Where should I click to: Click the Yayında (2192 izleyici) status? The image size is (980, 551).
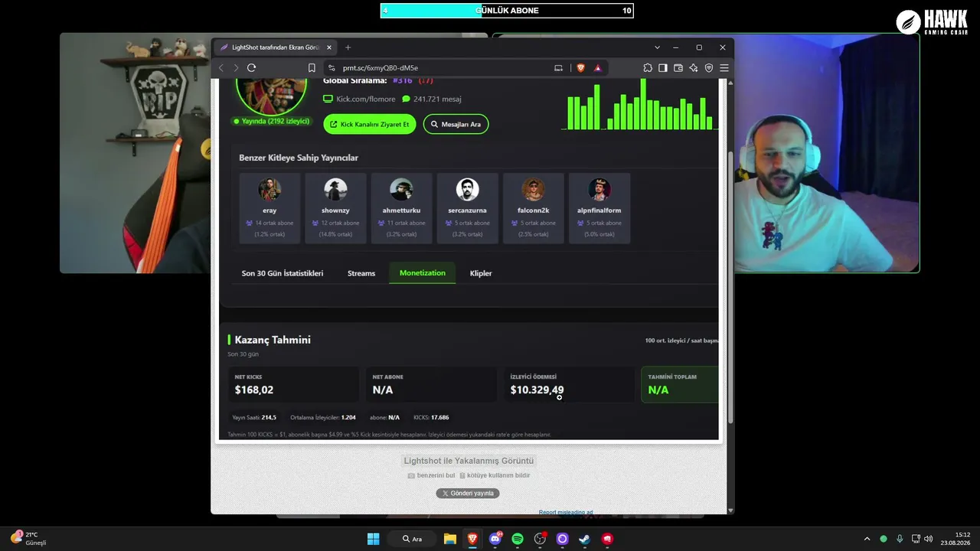(x=272, y=121)
